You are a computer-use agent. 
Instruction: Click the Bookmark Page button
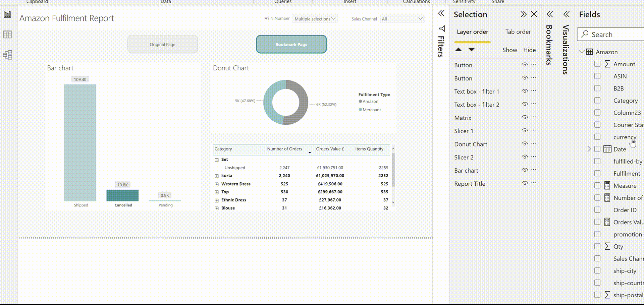[291, 44]
